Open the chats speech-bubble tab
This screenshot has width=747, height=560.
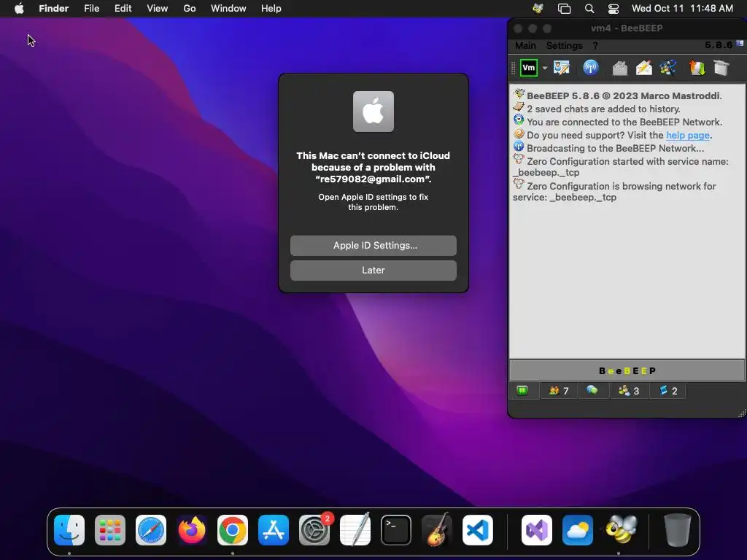click(x=592, y=391)
